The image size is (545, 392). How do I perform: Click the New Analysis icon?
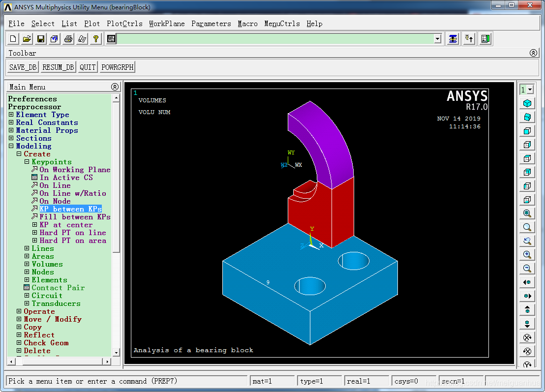[x=13, y=39]
